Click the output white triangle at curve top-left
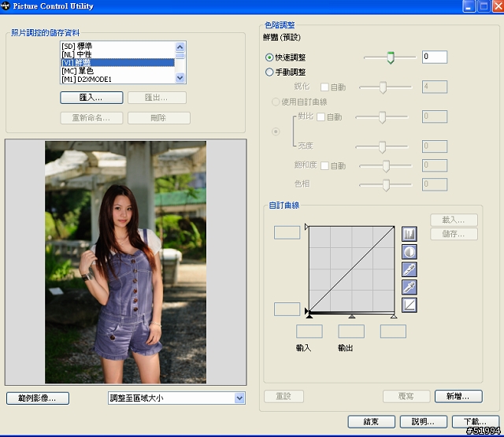This screenshot has height=437, width=504. click(x=306, y=227)
